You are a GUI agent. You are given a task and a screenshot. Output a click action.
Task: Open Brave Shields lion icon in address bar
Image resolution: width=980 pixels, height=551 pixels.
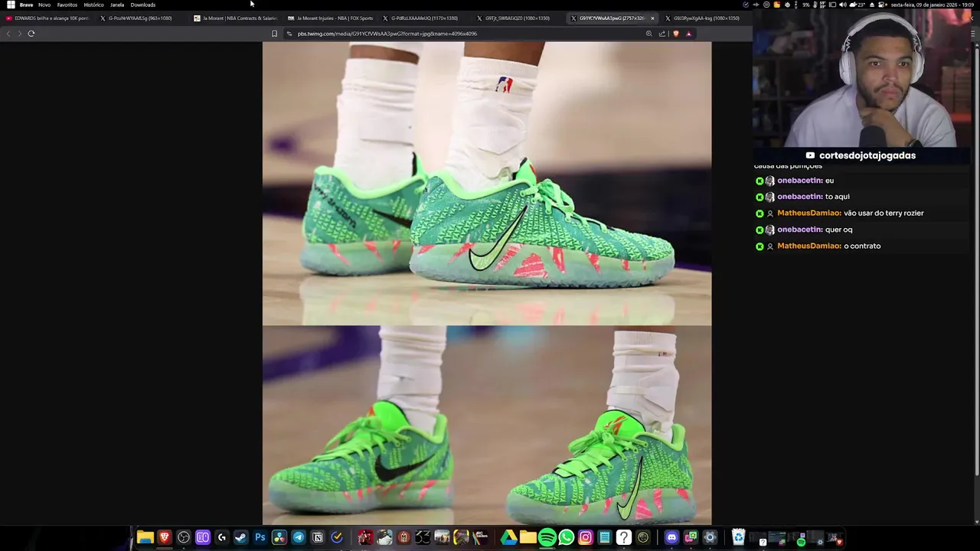click(675, 34)
